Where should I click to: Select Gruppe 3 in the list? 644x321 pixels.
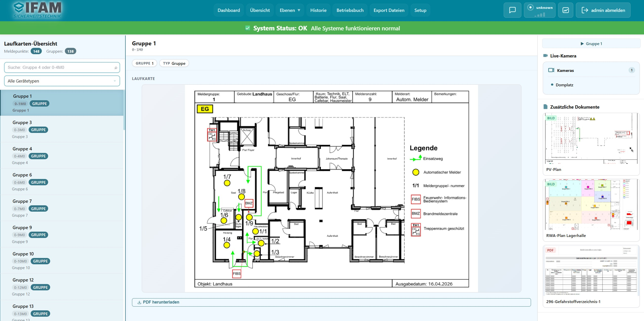point(62,129)
